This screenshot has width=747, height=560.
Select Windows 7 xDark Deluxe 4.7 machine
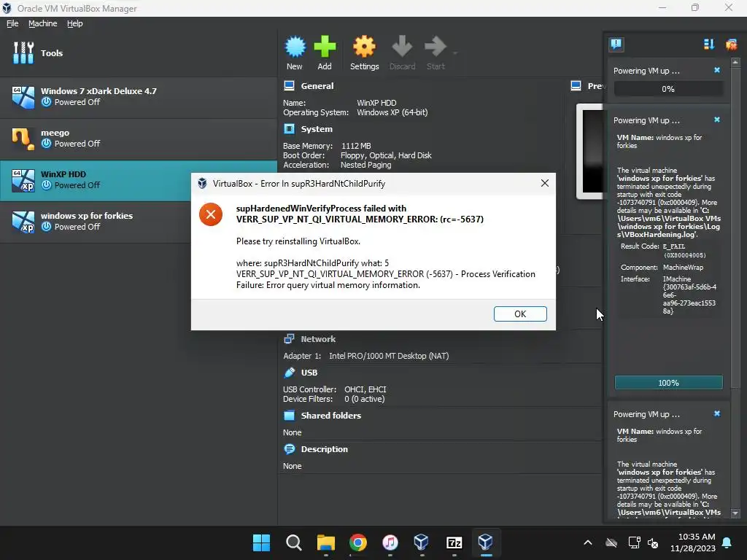(x=138, y=97)
